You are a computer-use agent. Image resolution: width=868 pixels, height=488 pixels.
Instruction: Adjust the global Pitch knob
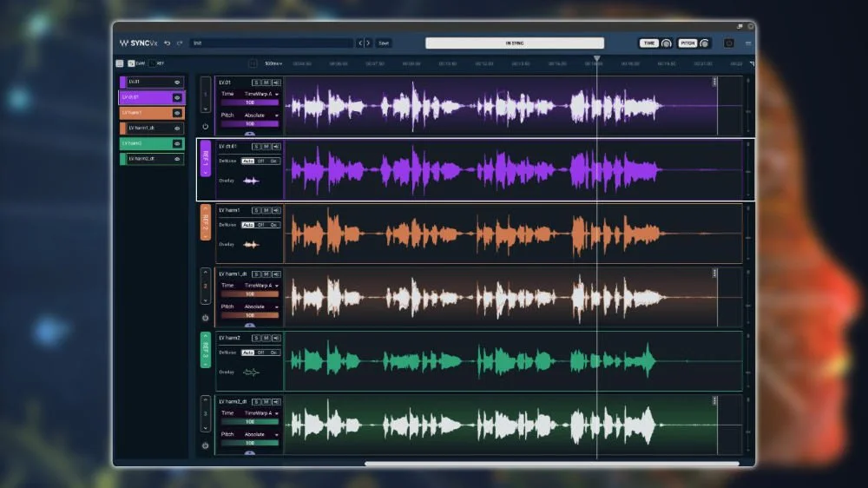pos(704,43)
